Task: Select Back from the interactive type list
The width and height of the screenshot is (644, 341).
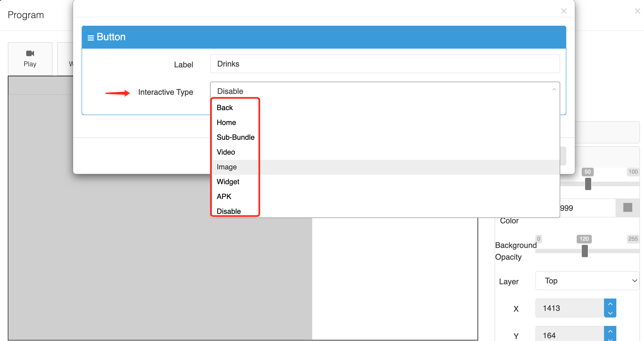Action: click(225, 108)
